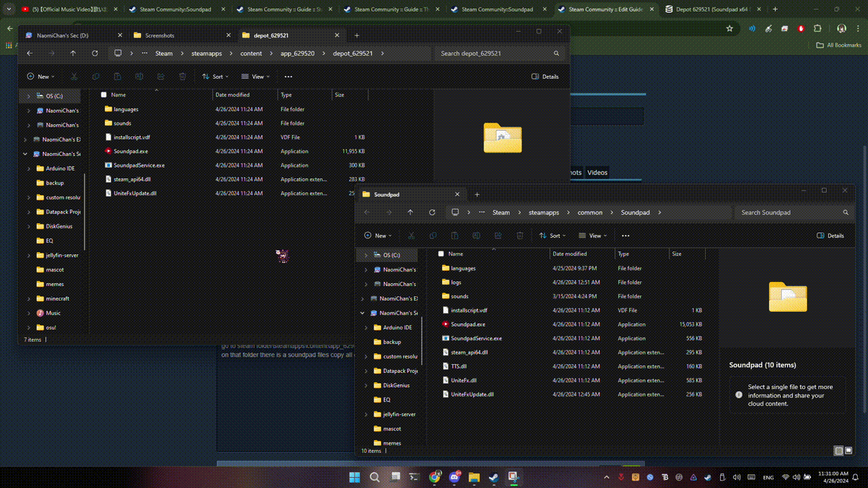Open File Explorer taskbar icon
This screenshot has height=488, width=868.
(x=474, y=477)
